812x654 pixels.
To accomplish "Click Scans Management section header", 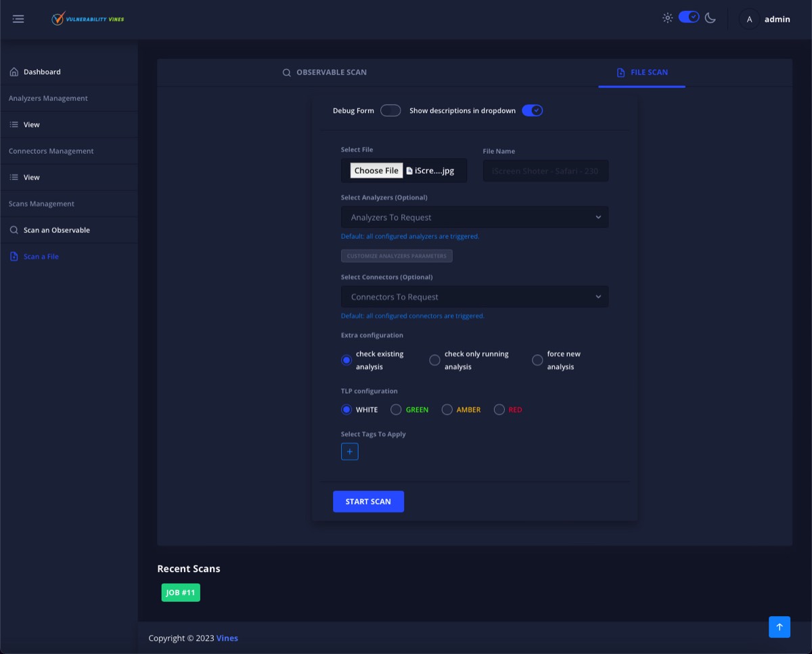I will (x=41, y=204).
